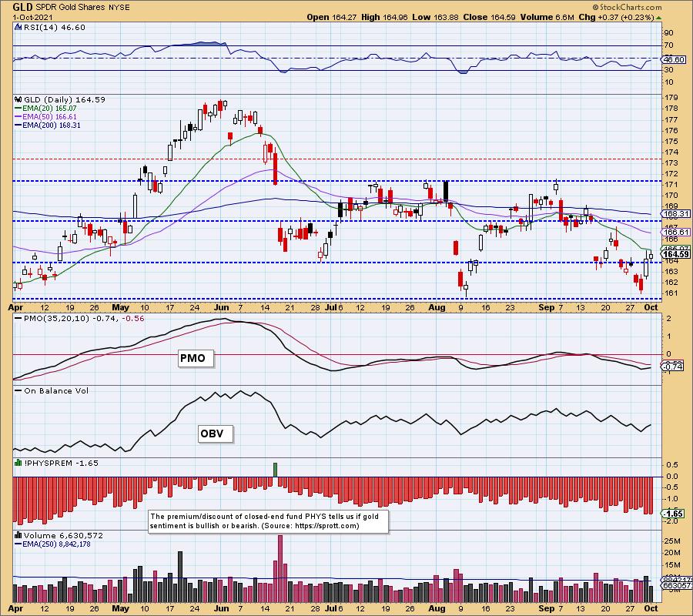The width and height of the screenshot is (693, 616).
Task: Click the GLD ticker symbol title
Action: pos(22,7)
